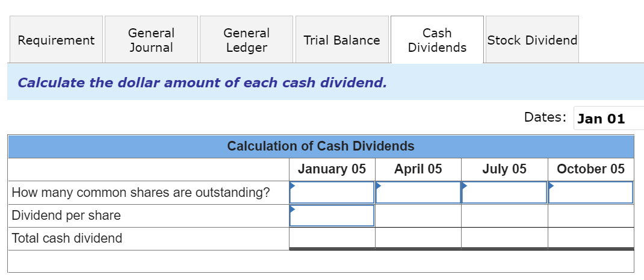Click the 'October 05' column header
Image resolution: width=644 pixels, height=280 pixels.
coord(590,169)
